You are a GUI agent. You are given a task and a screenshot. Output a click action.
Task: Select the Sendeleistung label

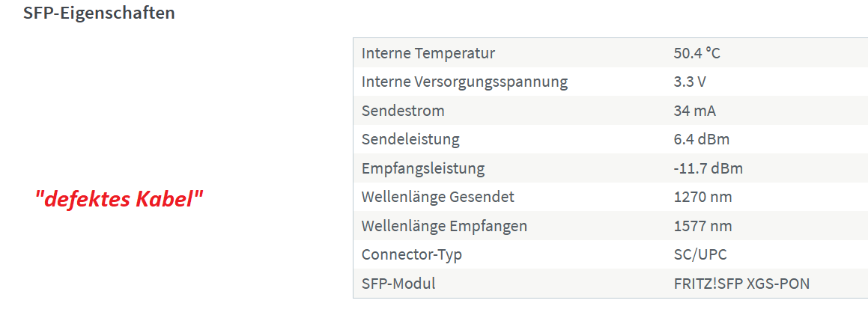click(x=410, y=140)
